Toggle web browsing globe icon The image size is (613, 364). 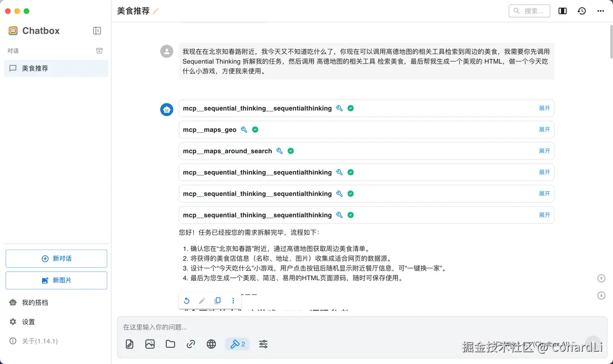[211, 344]
